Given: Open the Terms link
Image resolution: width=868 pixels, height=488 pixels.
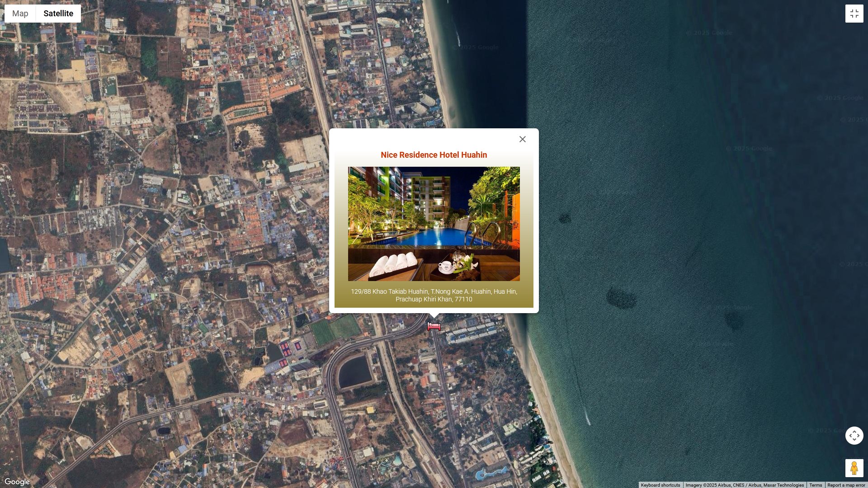Looking at the screenshot, I should click(816, 485).
